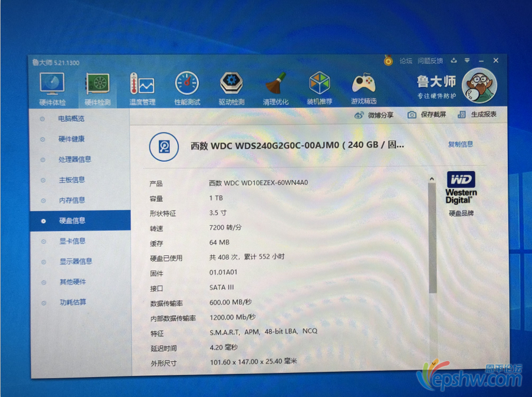
Task: Click the skin icon beside 问题反馈
Action: [x=454, y=61]
